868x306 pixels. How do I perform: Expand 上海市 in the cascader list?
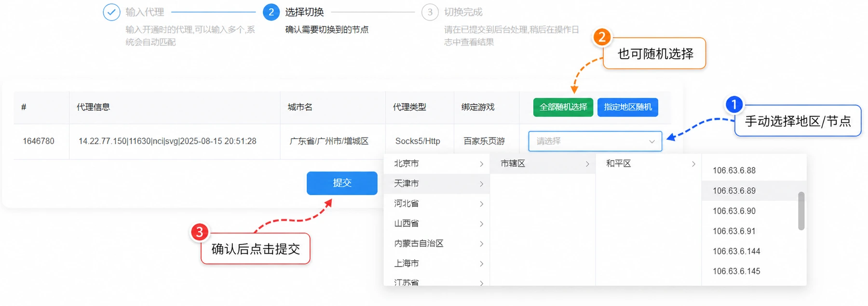(x=436, y=264)
